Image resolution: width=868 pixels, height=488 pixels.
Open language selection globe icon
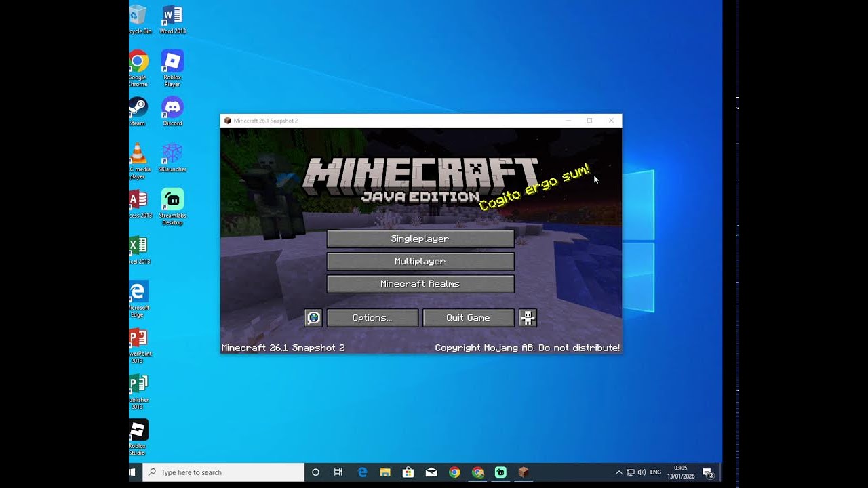coord(313,318)
